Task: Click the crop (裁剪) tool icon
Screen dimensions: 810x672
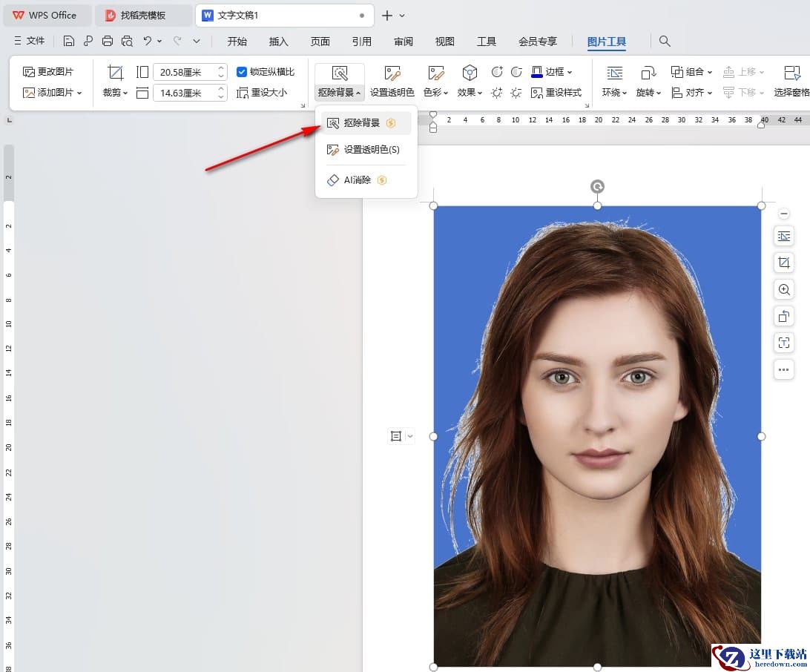Action: (x=115, y=73)
